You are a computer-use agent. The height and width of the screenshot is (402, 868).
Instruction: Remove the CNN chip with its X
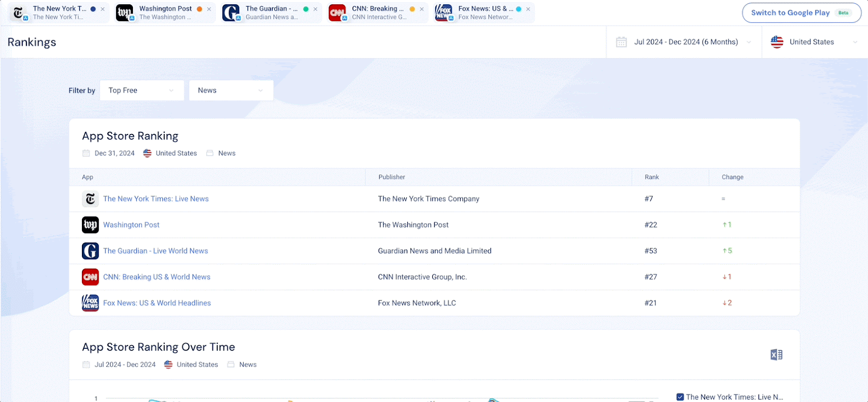tap(422, 9)
